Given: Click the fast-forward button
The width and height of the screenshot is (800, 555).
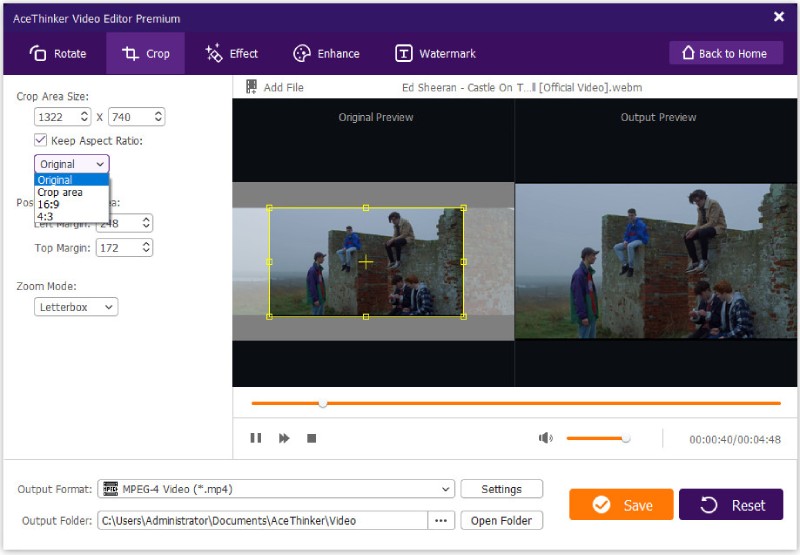Looking at the screenshot, I should tap(284, 438).
